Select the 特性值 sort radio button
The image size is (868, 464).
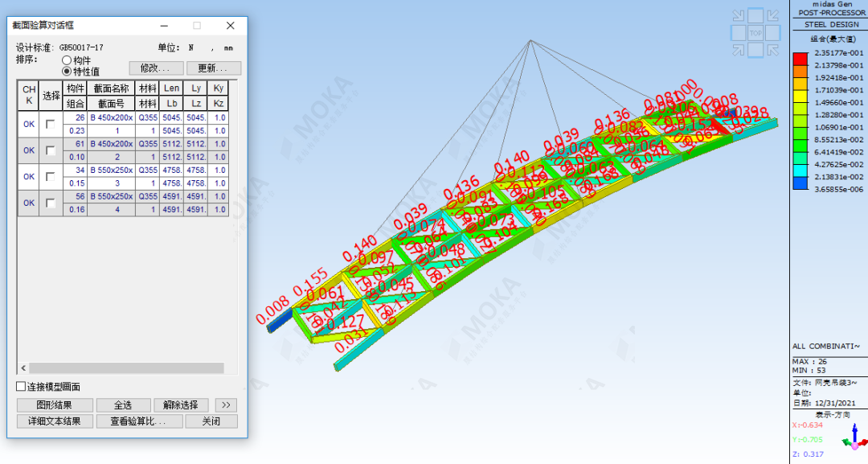67,72
